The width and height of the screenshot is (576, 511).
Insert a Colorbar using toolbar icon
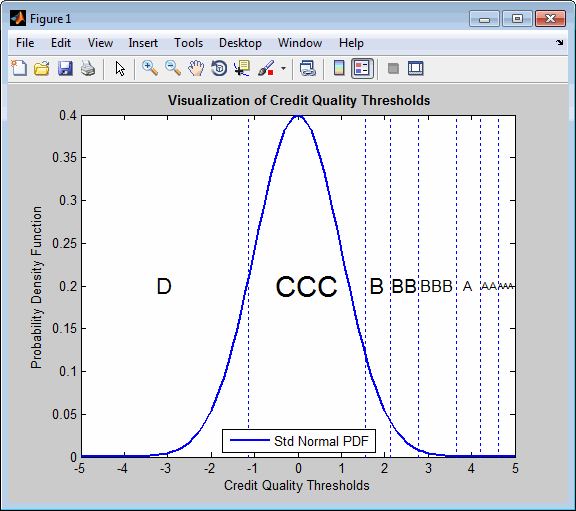pyautogui.click(x=339, y=68)
